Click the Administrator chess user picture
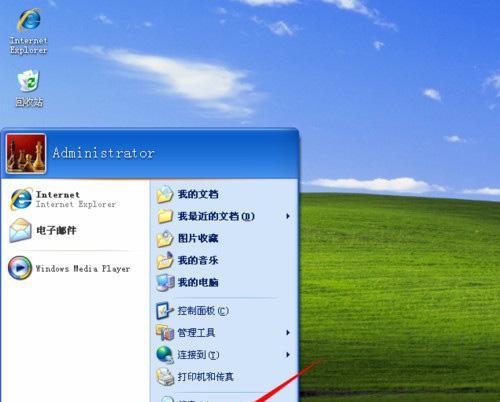The height and width of the screenshot is (402, 500). tap(26, 154)
